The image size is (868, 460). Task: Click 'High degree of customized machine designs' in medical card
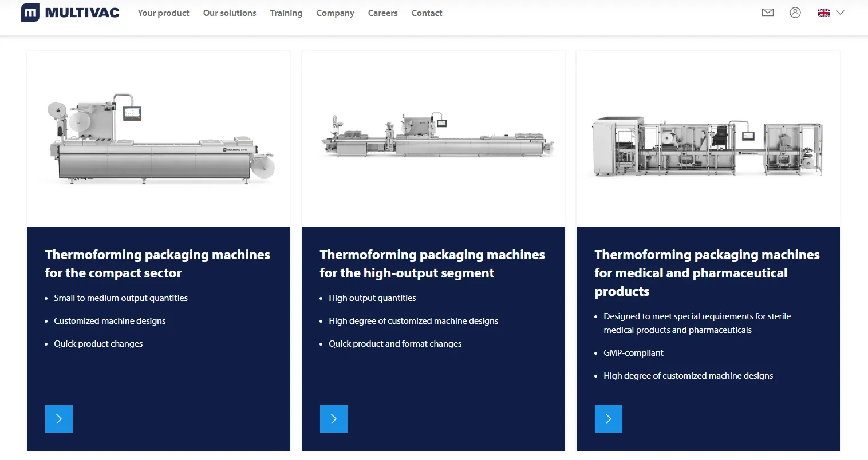tap(688, 376)
